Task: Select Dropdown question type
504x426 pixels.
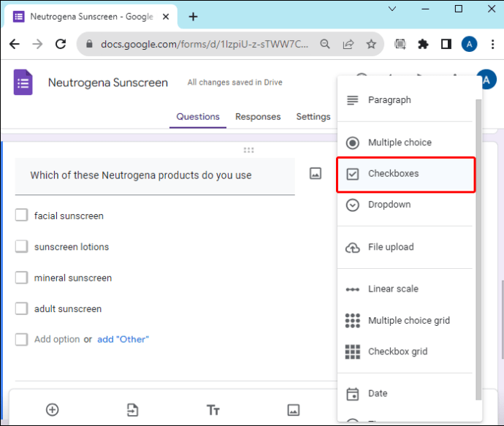Action: pos(405,205)
